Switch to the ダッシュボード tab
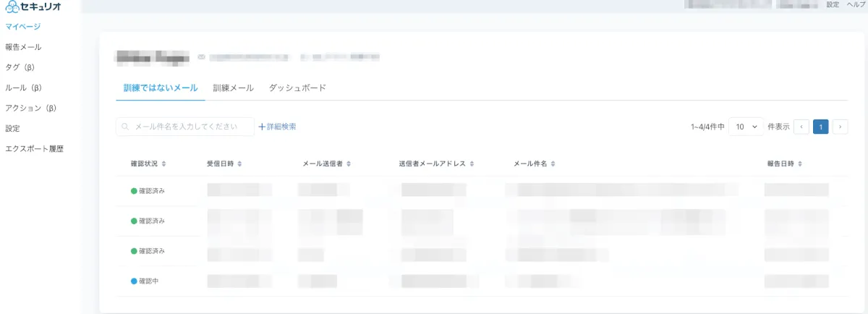This screenshot has height=314, width=868. [x=297, y=88]
